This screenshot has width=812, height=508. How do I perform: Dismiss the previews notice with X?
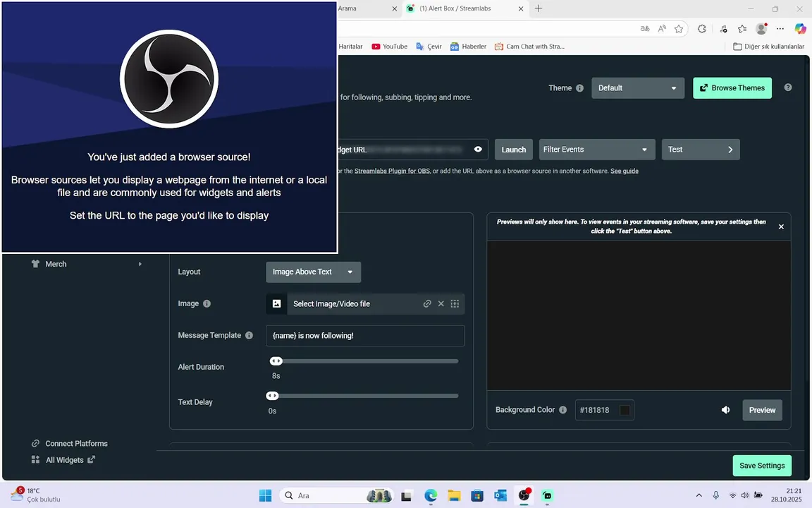[x=781, y=226]
